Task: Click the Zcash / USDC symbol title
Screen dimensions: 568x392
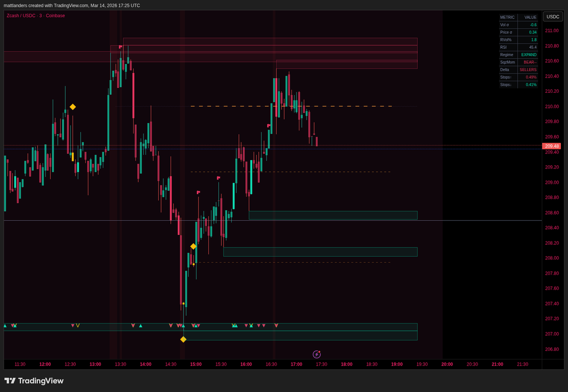Action: [36, 16]
